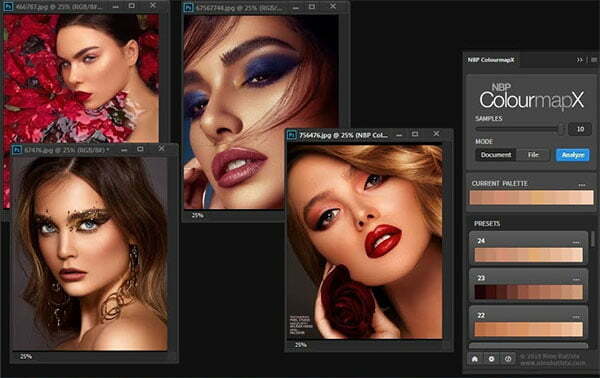Click the 466767.jpg image canvas with red flowers

pyautogui.click(x=81, y=78)
